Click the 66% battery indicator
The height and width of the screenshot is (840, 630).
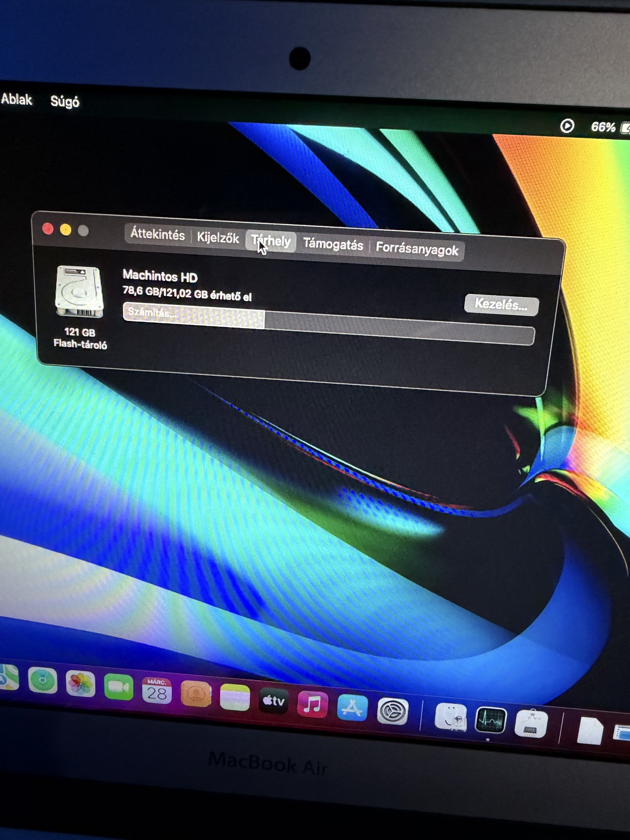(609, 127)
